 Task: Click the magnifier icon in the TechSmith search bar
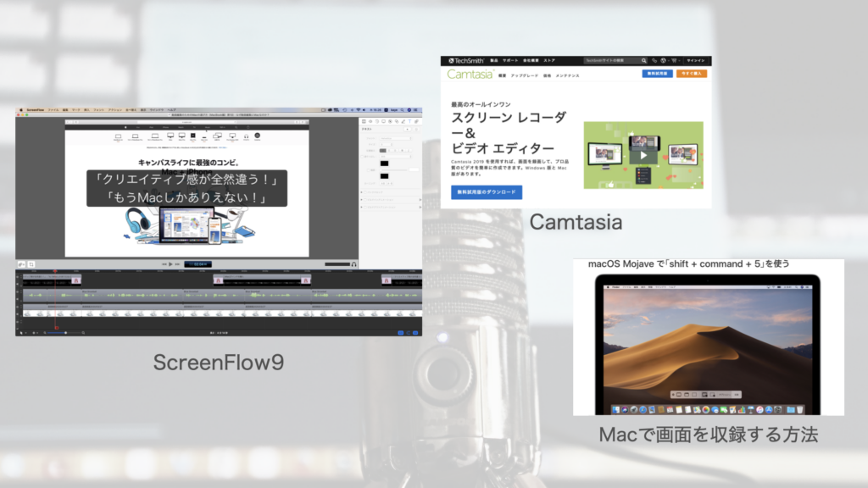[644, 60]
